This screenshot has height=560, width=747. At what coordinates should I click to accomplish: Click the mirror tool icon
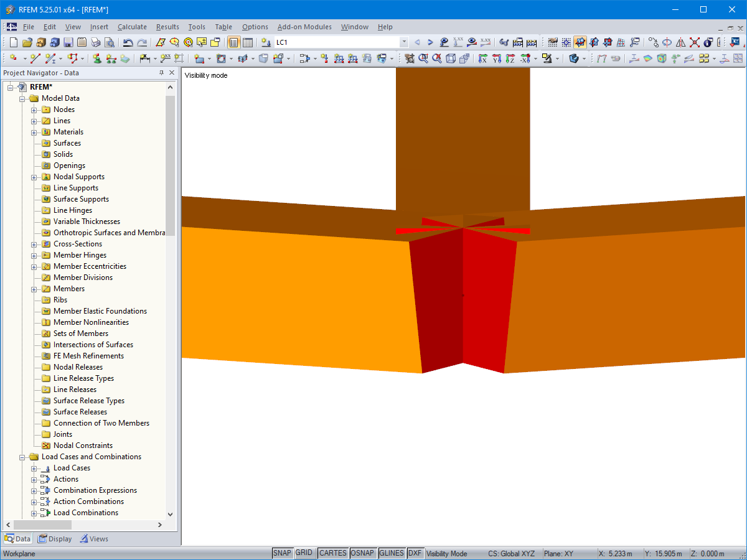[x=680, y=42]
